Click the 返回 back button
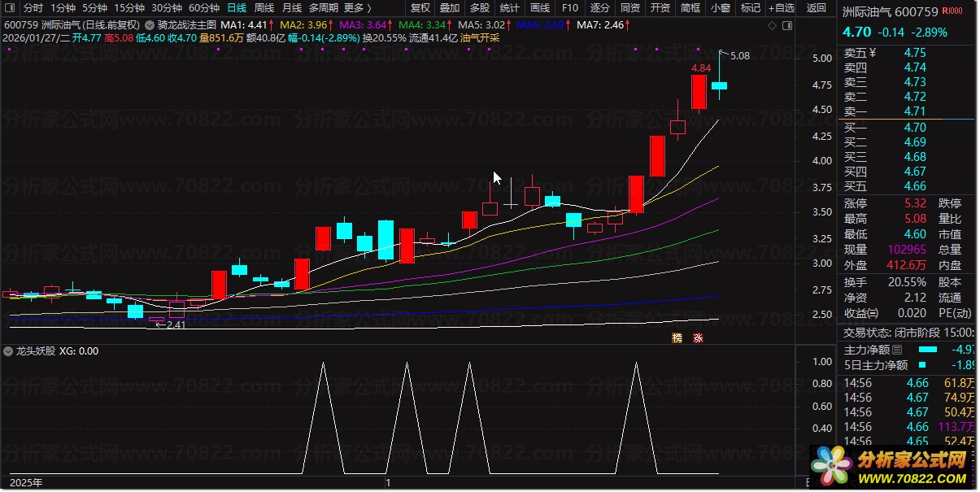Viewport: 980px width, 492px height. tap(816, 8)
